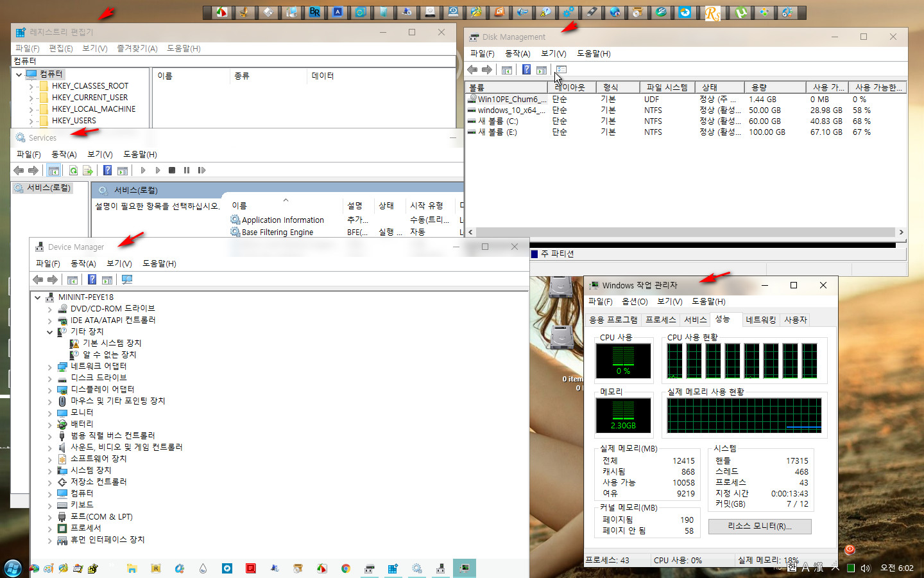This screenshot has height=578, width=924.
Task: Open File Explorer folder icon on taskbar
Action: point(132,568)
